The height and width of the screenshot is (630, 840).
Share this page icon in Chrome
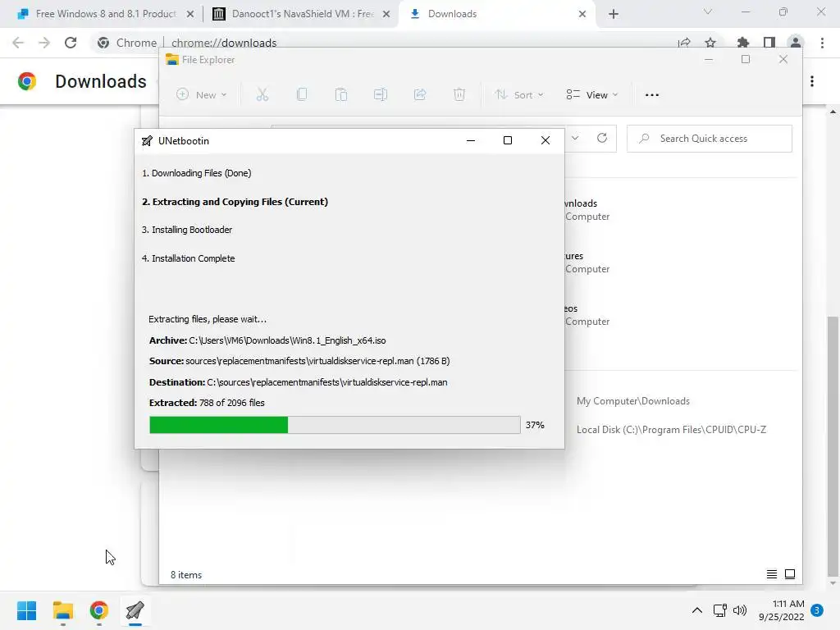684,43
